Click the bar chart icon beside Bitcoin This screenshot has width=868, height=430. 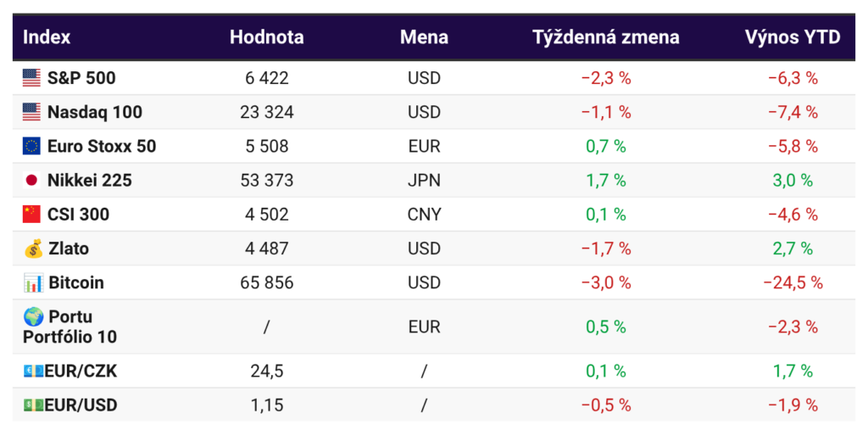tap(33, 282)
